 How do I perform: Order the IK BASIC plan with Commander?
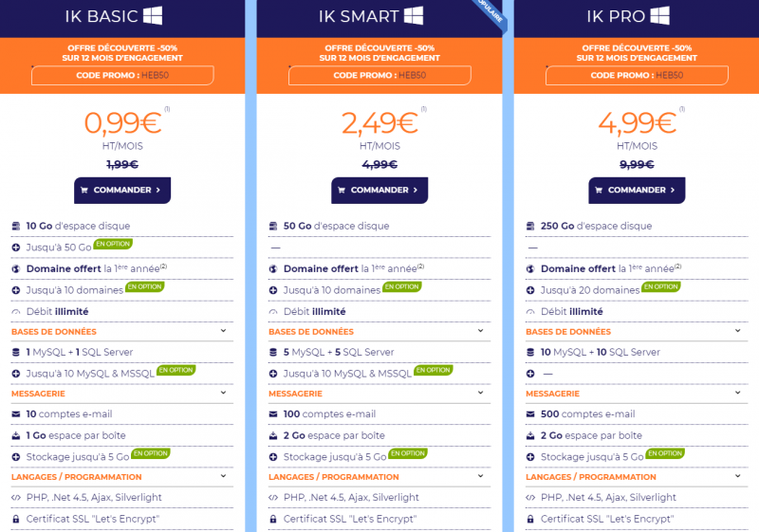(x=122, y=190)
